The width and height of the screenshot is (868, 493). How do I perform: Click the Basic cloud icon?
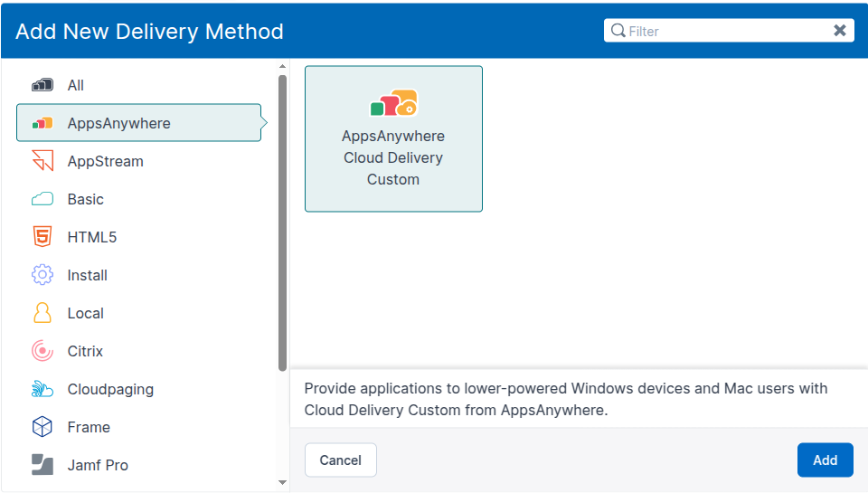click(x=42, y=199)
